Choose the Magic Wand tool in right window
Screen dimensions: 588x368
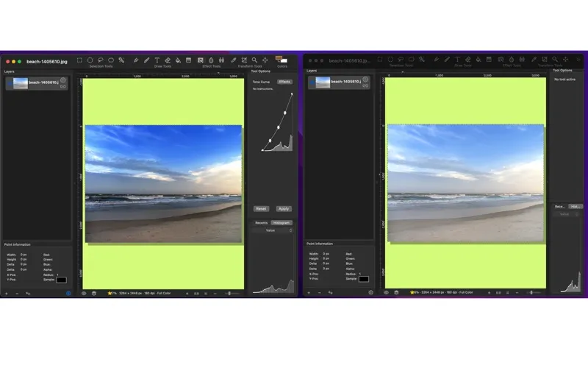[422, 60]
